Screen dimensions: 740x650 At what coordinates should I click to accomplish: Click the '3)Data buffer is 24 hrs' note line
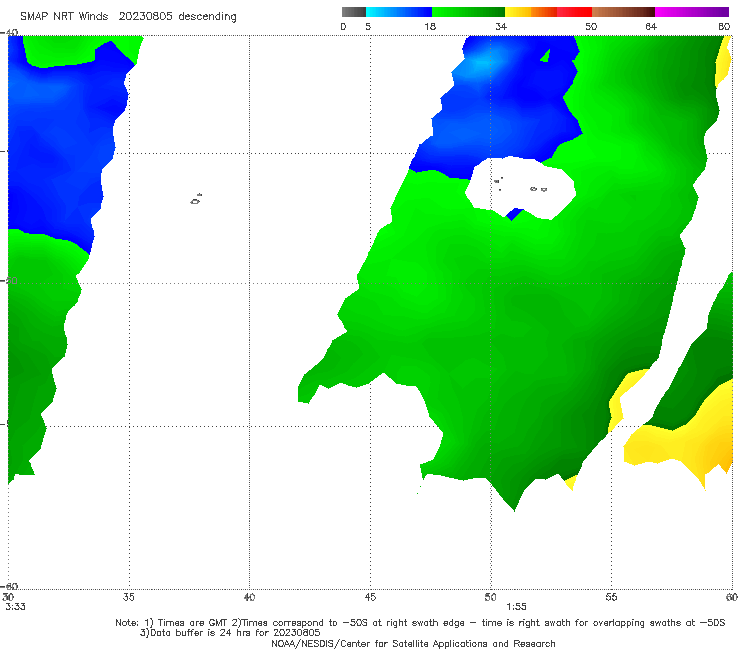pos(230,633)
